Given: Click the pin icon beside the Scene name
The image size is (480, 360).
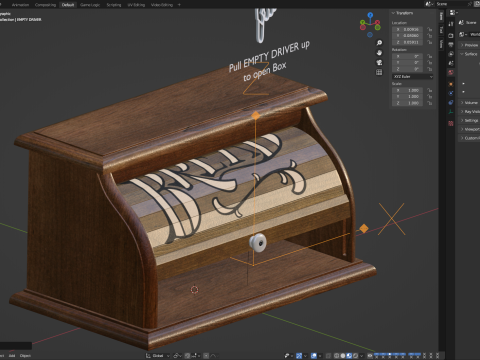Looking at the screenshot, I should 470,4.
